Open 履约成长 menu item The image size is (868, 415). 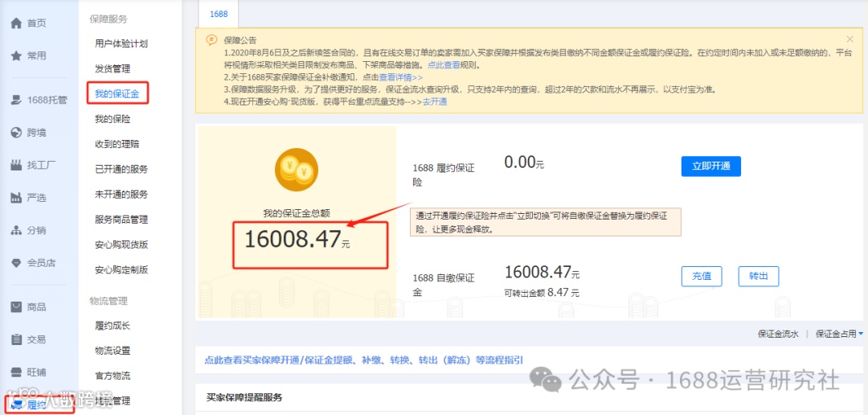[113, 325]
